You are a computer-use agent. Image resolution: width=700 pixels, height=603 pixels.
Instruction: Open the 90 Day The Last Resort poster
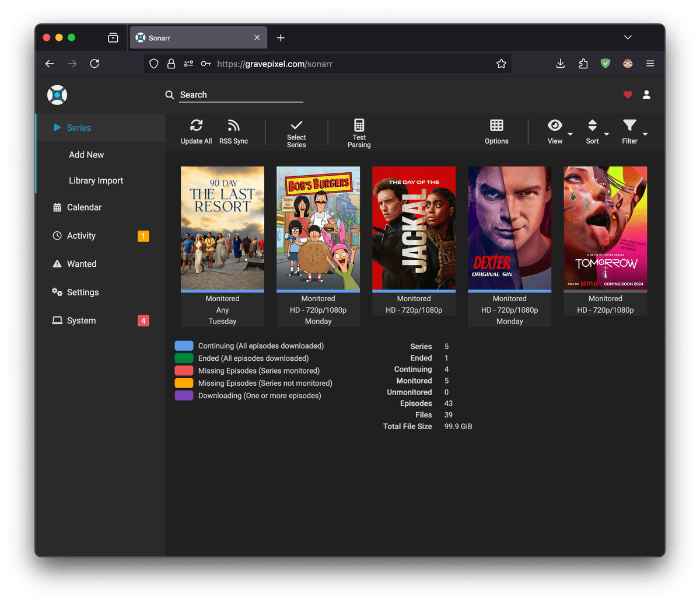click(x=222, y=228)
